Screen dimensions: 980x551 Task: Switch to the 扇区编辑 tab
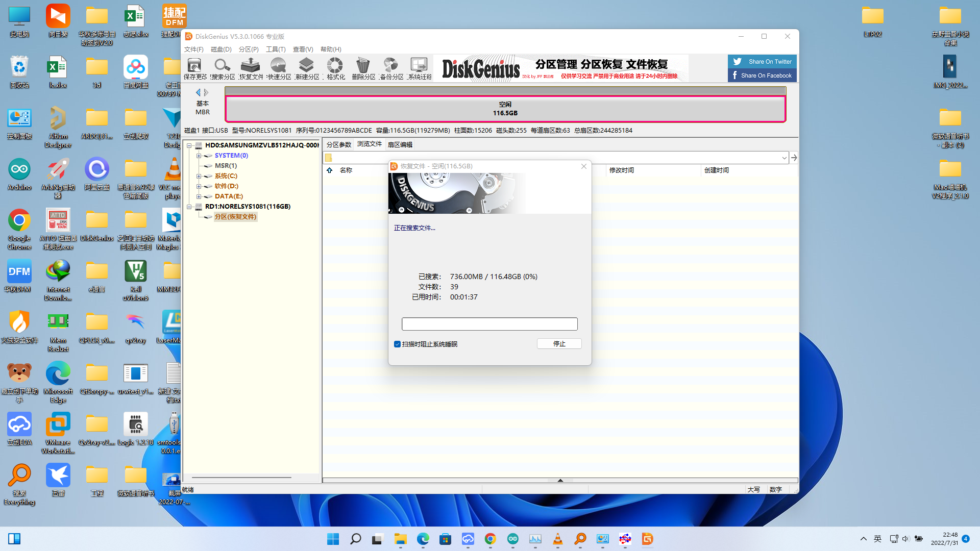coord(400,145)
